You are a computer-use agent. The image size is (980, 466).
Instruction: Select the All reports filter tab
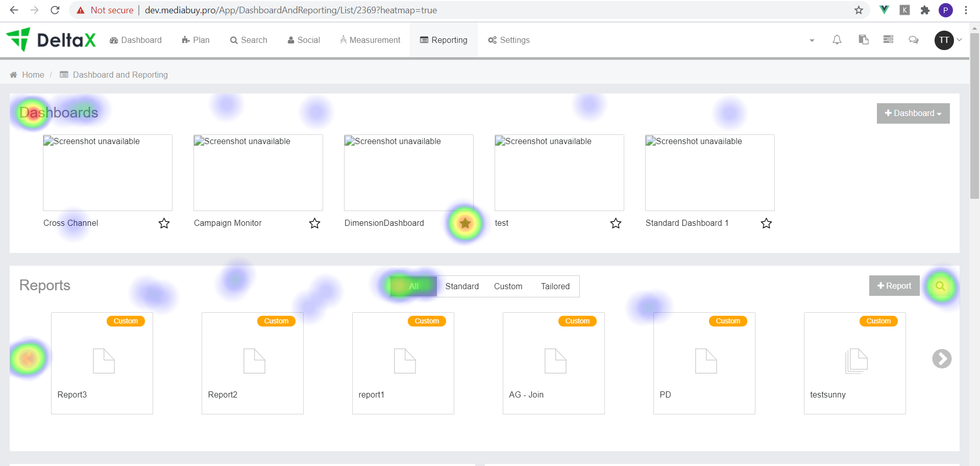point(413,286)
